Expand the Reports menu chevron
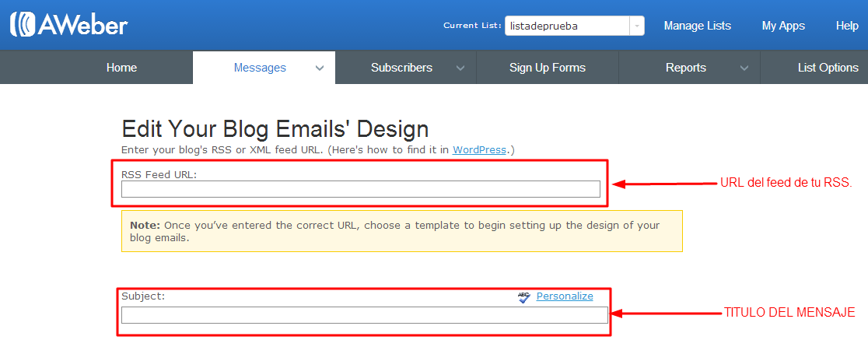868x354 pixels. [x=744, y=68]
